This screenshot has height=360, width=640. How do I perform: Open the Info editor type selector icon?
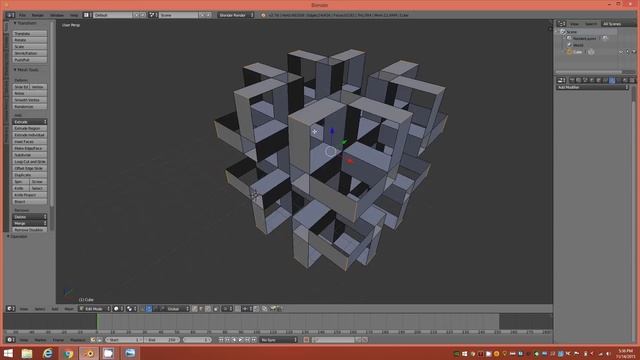pos(10,15)
